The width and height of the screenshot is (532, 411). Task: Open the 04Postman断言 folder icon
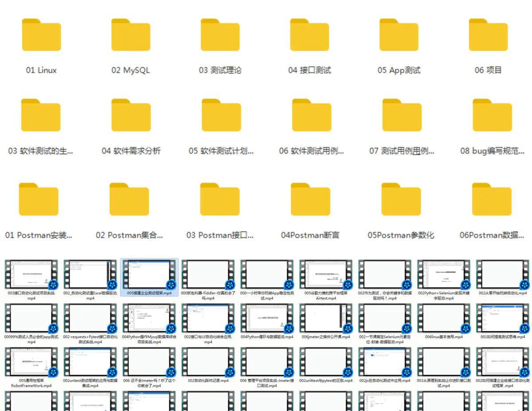(310, 199)
